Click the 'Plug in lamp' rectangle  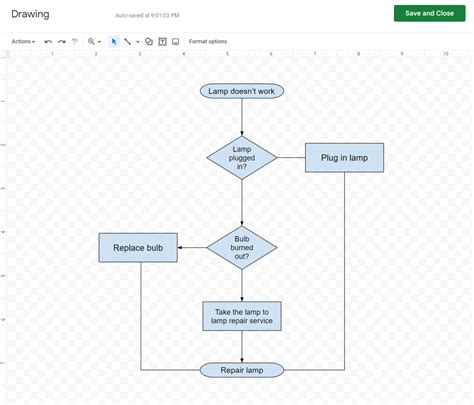click(x=344, y=158)
